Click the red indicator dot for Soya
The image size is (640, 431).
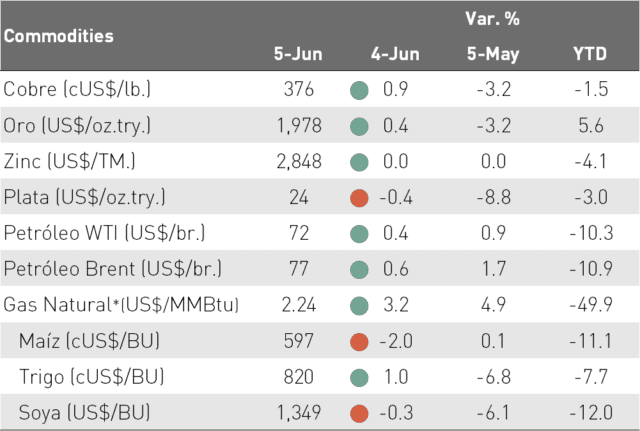[x=359, y=413]
